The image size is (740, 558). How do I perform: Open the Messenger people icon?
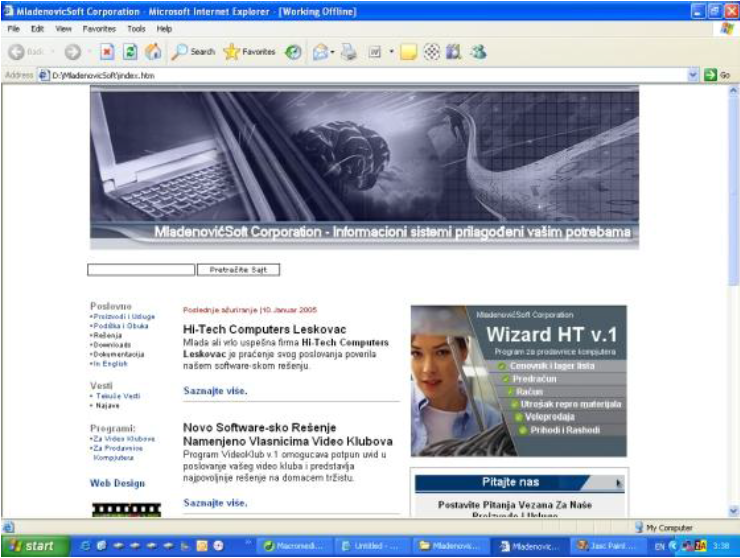[478, 52]
